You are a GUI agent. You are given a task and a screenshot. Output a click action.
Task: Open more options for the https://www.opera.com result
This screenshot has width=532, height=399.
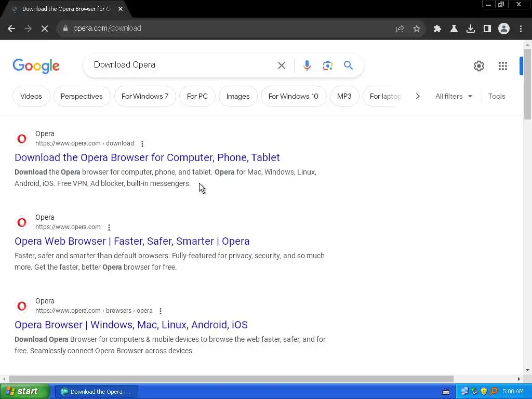pos(109,228)
